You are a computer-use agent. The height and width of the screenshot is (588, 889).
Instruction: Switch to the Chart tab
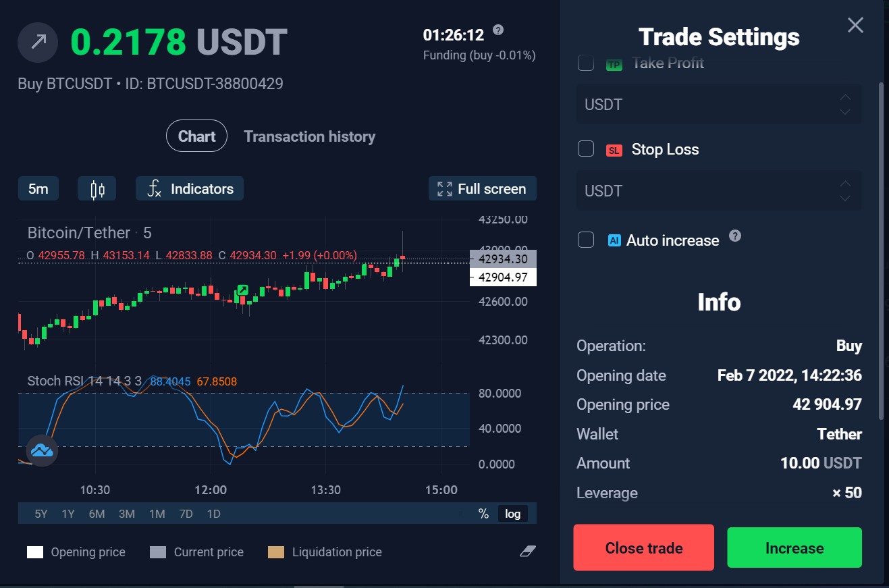(x=196, y=136)
